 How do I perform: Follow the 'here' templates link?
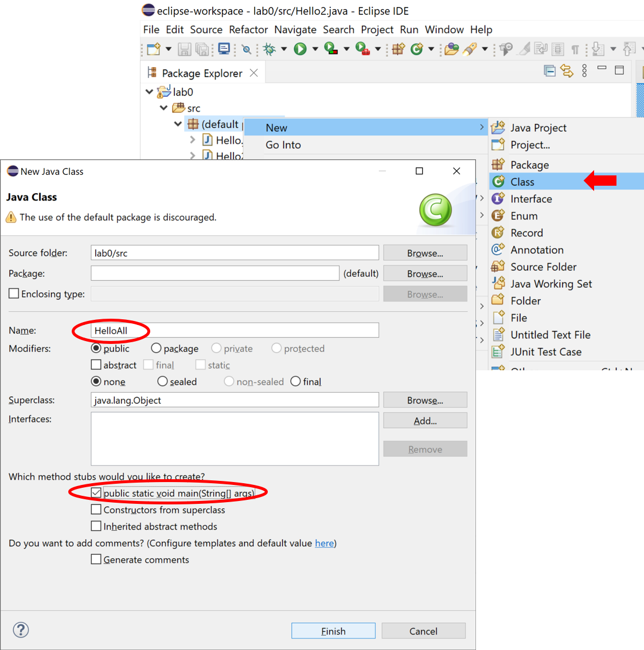tap(324, 543)
